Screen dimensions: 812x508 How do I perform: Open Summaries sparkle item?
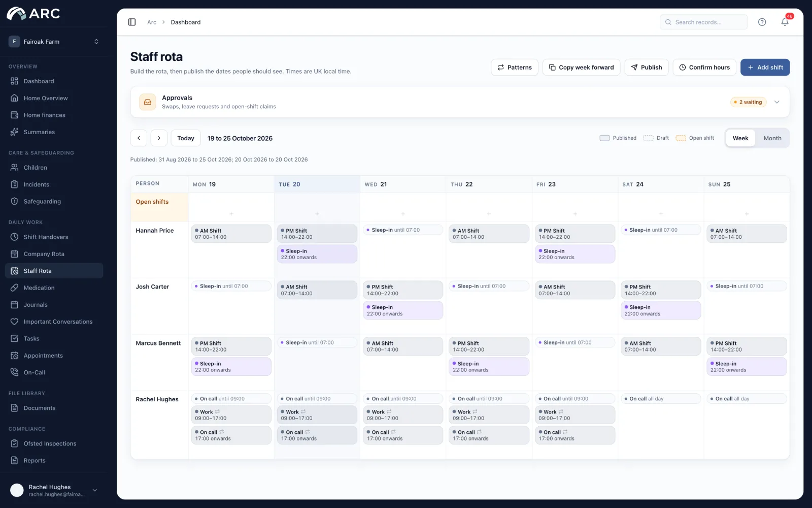coord(54,132)
